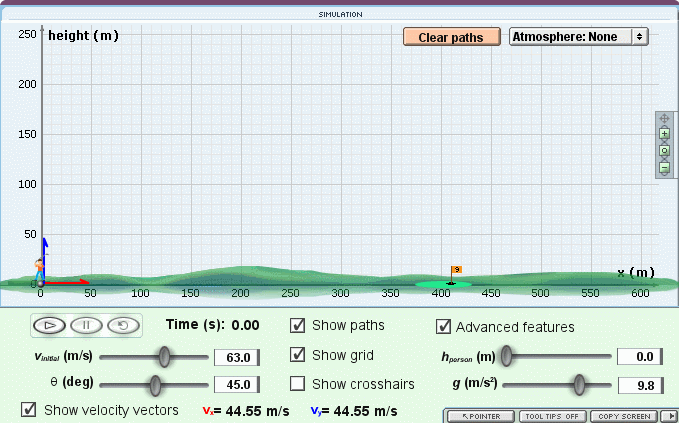This screenshot has height=423, width=679.
Task: Click the pan move arrows icon
Action: point(664,118)
